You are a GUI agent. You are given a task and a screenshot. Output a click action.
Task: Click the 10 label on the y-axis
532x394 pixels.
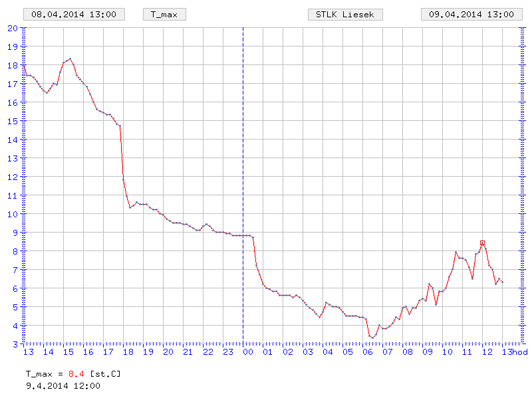pyautogui.click(x=13, y=214)
